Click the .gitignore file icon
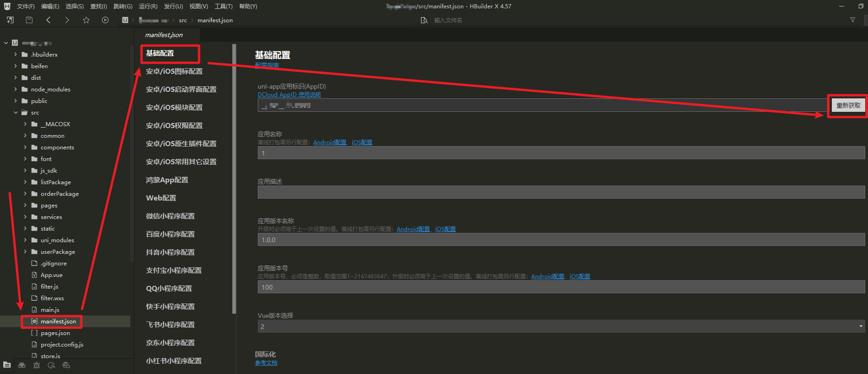This screenshot has width=868, height=374. tap(34, 263)
